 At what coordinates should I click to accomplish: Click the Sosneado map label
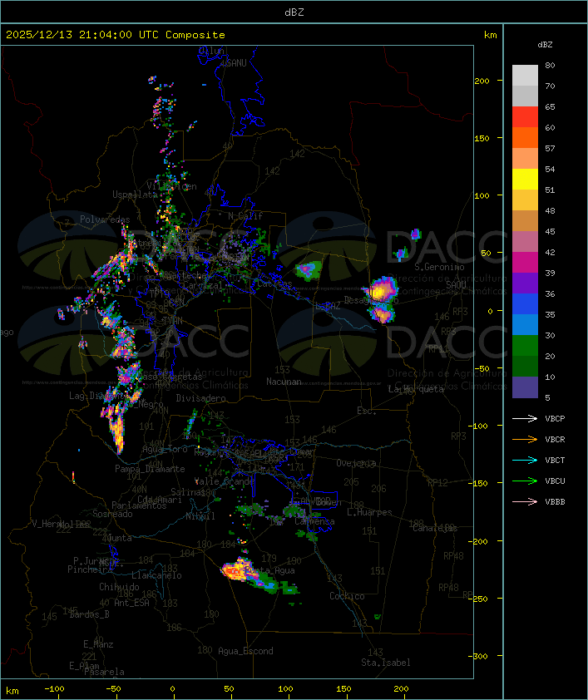[112, 514]
